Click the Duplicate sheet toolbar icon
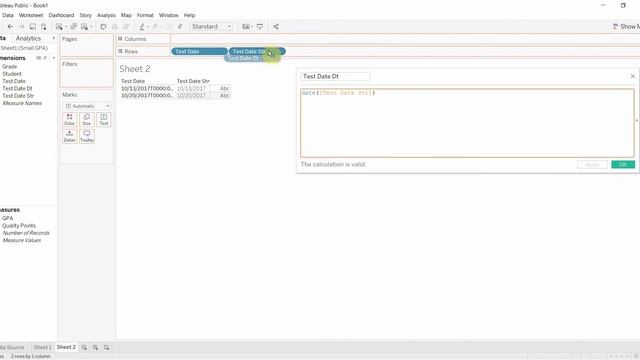Image resolution: width=640 pixels, height=360 pixels. [73, 27]
